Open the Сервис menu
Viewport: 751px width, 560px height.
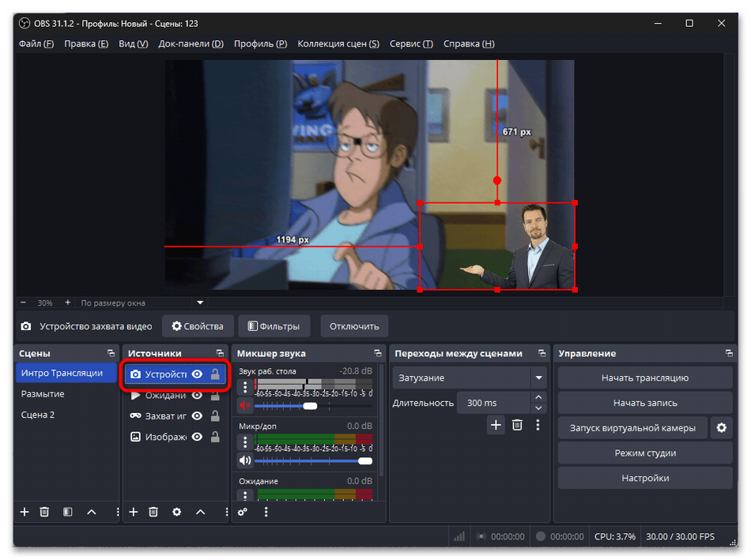click(x=411, y=43)
